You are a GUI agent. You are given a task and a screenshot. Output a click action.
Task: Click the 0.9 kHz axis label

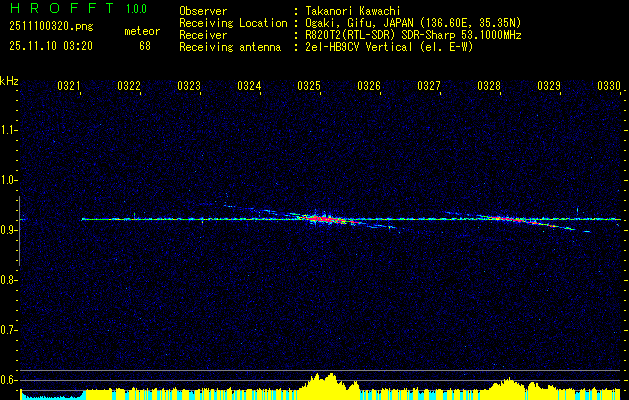click(8, 230)
